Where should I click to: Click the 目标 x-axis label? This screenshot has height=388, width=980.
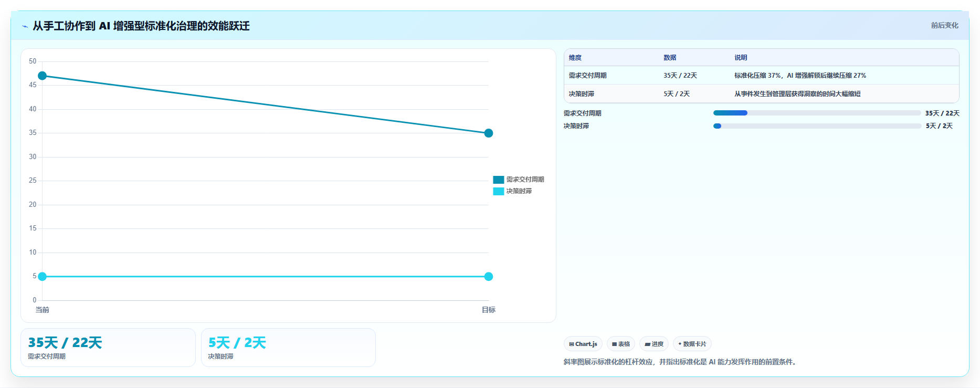(489, 310)
